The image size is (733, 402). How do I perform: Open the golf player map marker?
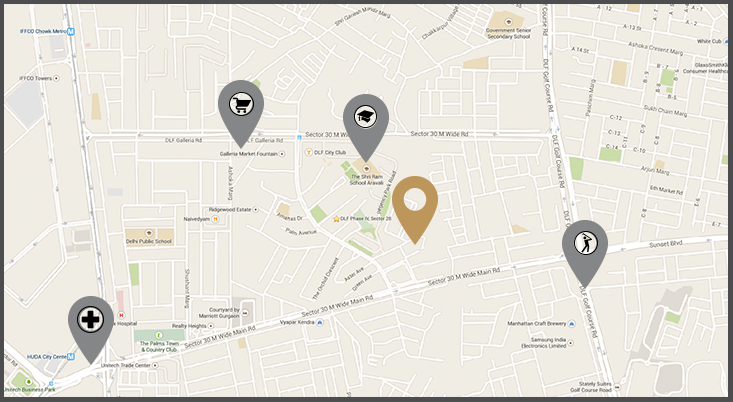[x=585, y=252]
